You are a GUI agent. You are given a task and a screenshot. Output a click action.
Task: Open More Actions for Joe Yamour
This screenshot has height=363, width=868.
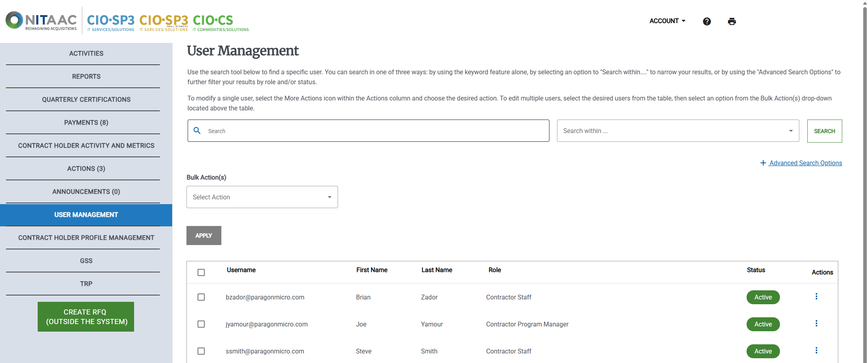(x=816, y=323)
